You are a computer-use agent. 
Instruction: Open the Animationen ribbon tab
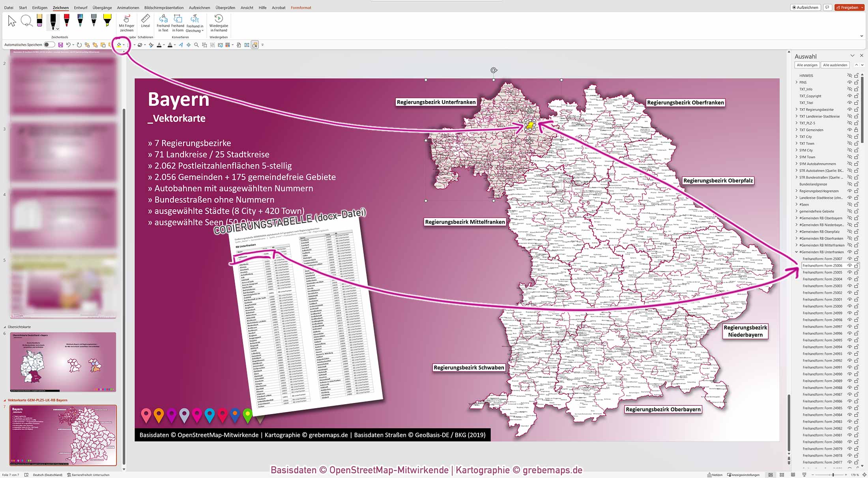click(x=127, y=7)
